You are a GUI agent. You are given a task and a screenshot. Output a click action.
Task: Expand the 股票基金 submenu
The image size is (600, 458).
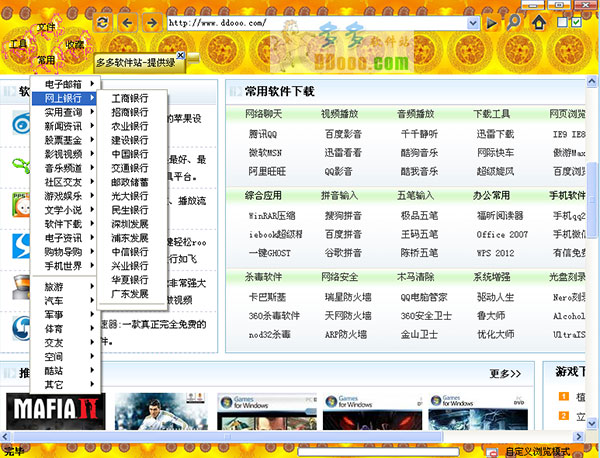(x=65, y=140)
